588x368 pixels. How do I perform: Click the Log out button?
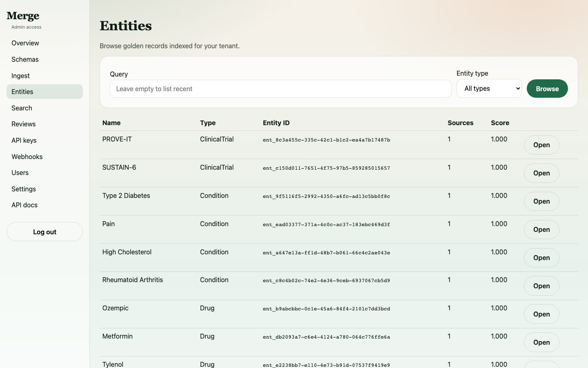[45, 232]
